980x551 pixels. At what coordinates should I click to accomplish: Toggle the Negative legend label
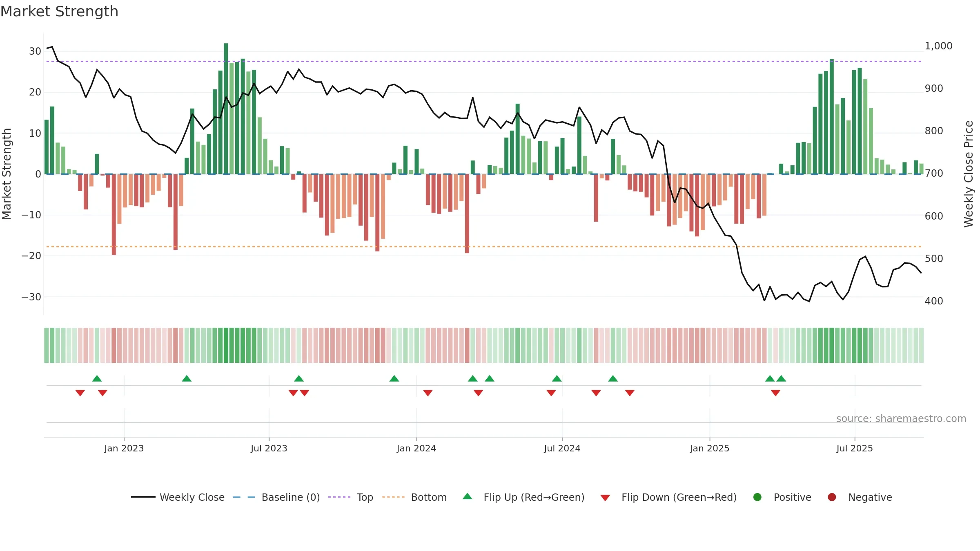870,497
